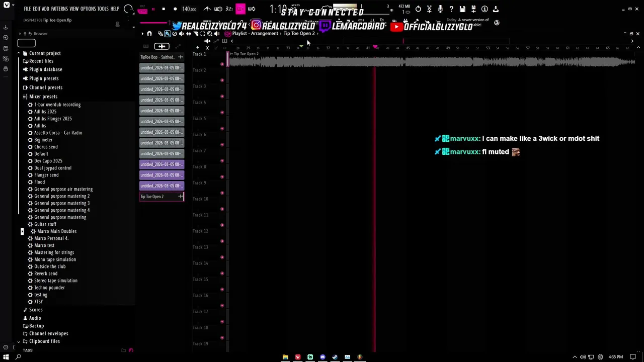This screenshot has height=362, width=644.
Task: Click the download arrow icon in toolbar
Action: point(496,9)
